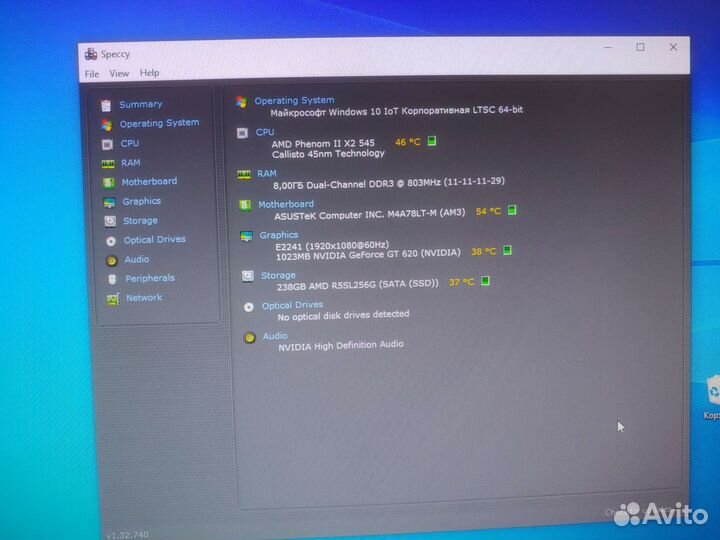720x540 pixels.
Task: Click the CPU temperature 46 °C value
Action: pyautogui.click(x=408, y=142)
